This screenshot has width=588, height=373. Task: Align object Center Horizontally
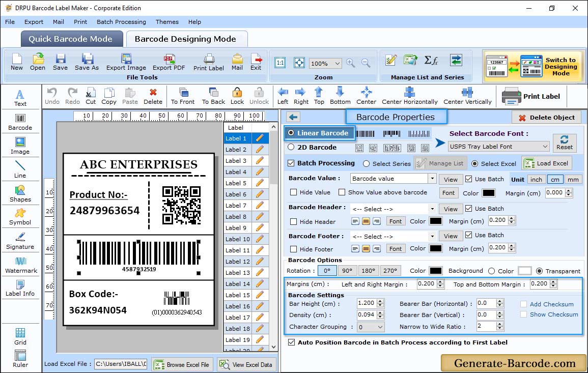point(409,96)
